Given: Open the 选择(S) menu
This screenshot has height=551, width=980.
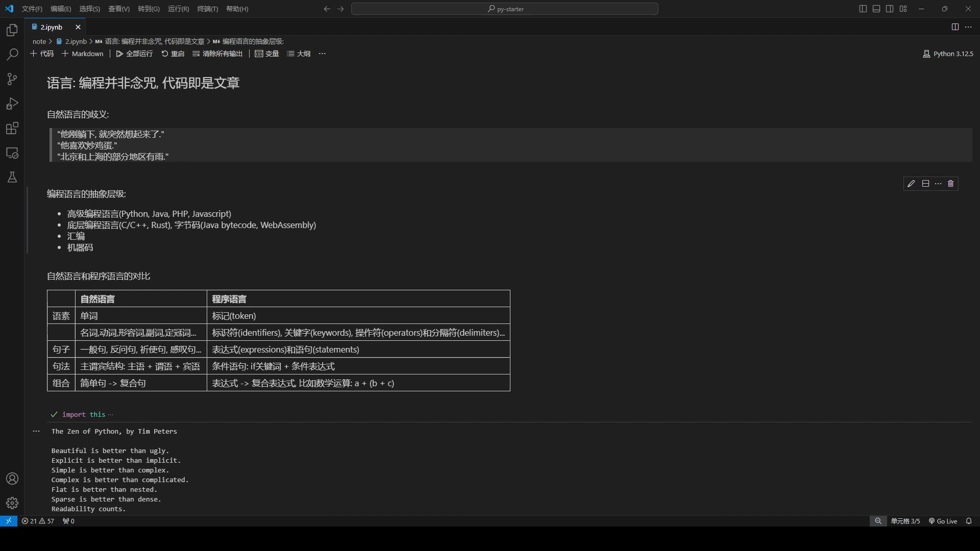Looking at the screenshot, I should pyautogui.click(x=90, y=9).
